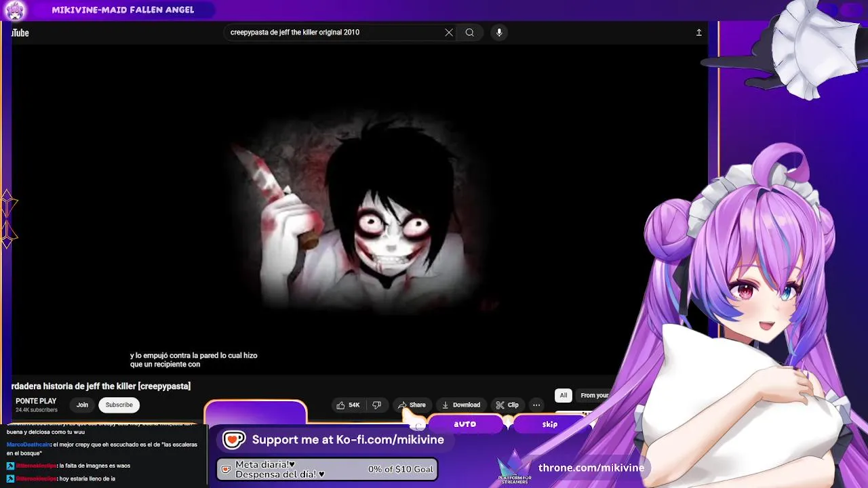
Task: Click the MIKIVINE-MAID FALLEN ANGEL title
Action: pos(123,9)
